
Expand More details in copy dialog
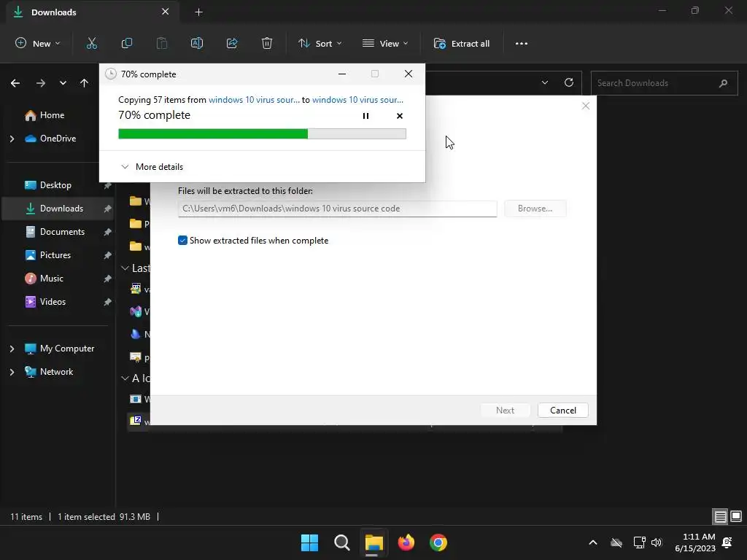[152, 167]
